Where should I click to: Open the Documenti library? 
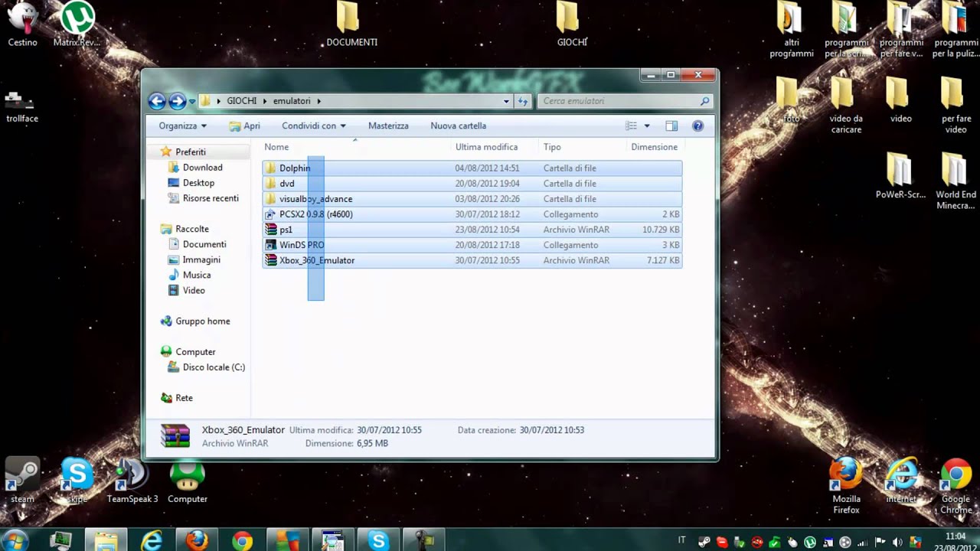tap(204, 244)
